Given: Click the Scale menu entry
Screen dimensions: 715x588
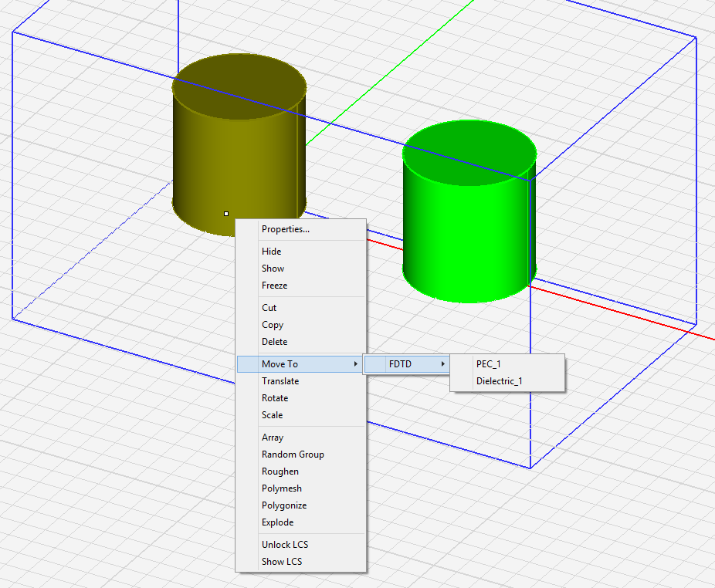Looking at the screenshot, I should pos(272,415).
